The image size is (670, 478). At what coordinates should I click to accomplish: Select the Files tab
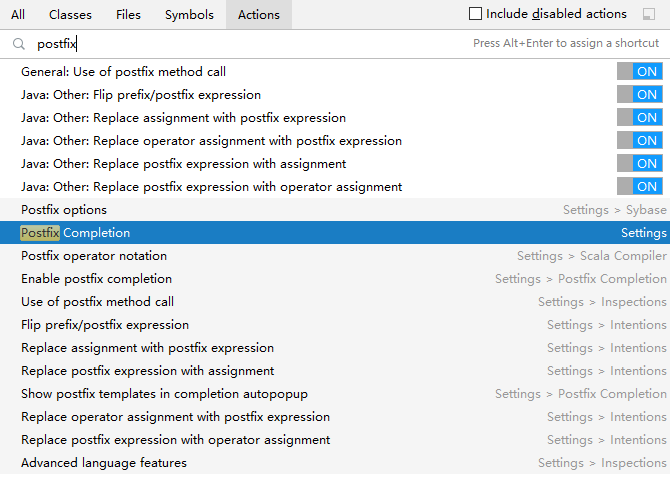tap(128, 15)
